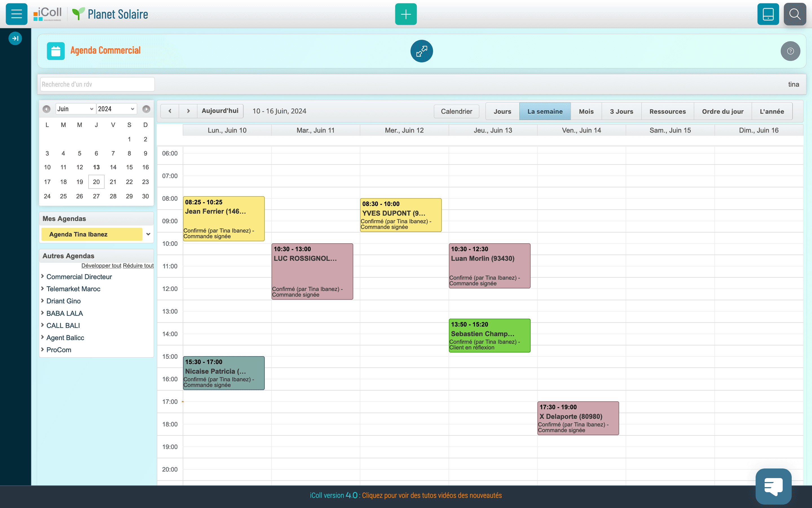The width and height of the screenshot is (812, 508).
Task: Click the Calendrier button
Action: 456,111
